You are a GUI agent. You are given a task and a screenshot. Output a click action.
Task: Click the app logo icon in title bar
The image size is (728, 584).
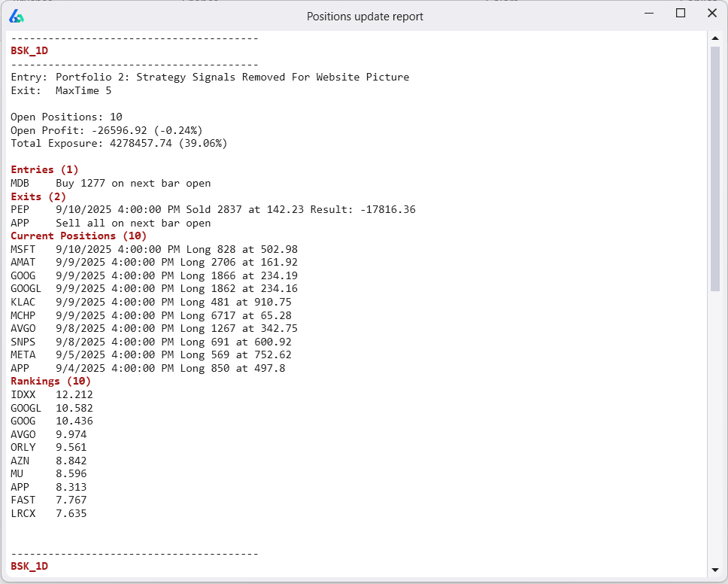(x=17, y=16)
